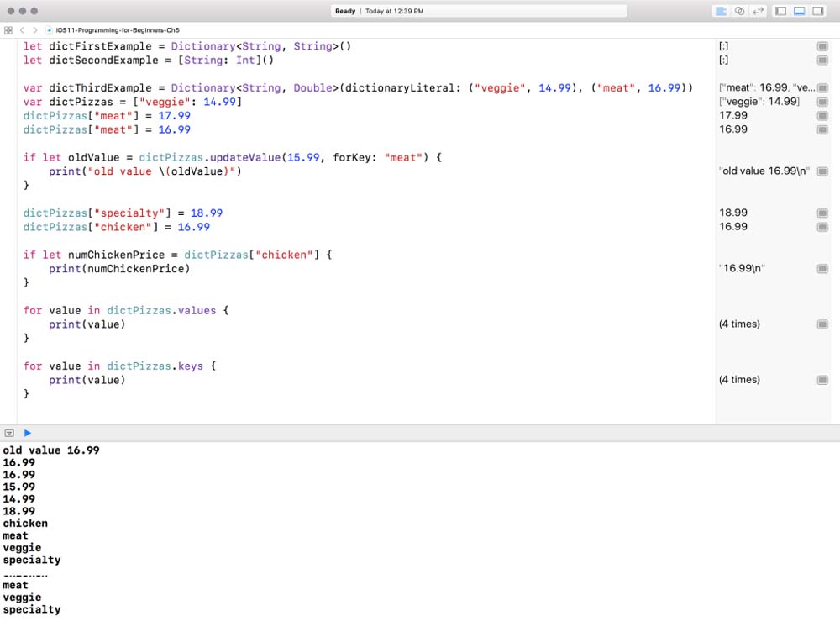
Task: Show inline result for "old value 16.99\n"
Action: click(822, 171)
